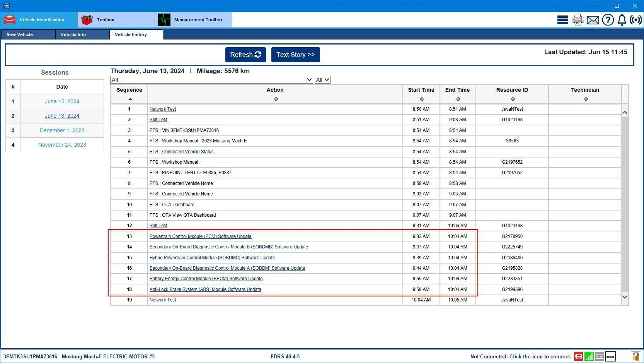This screenshot has height=363, width=644.
Task: Click 'FDRS 40.4.5' version text
Action: coord(285,357)
